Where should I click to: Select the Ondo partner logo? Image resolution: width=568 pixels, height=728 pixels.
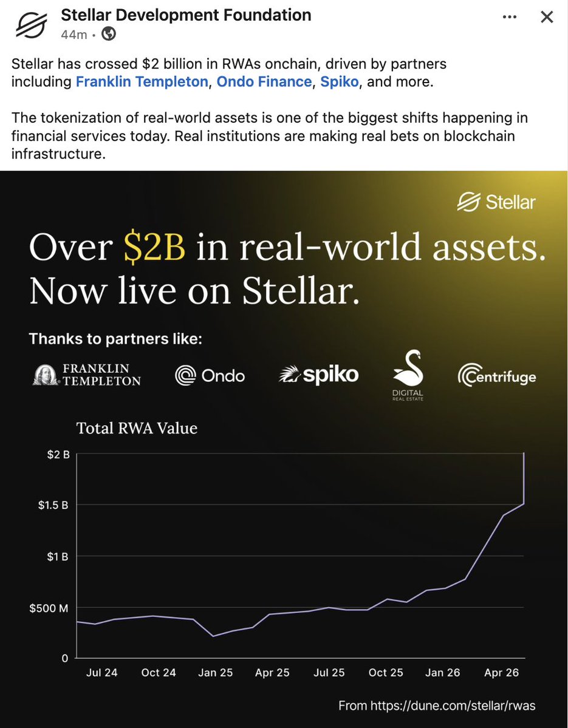click(210, 376)
